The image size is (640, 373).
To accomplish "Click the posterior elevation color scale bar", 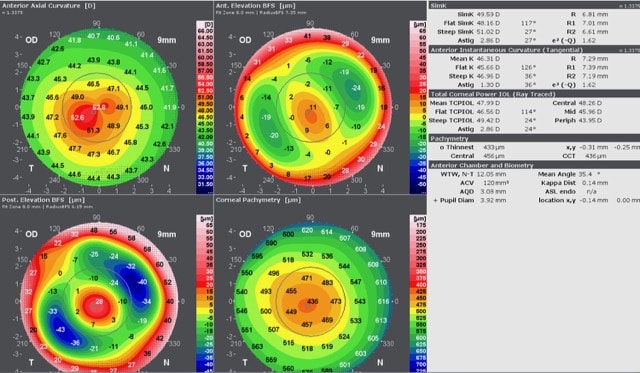I will pyautogui.click(x=205, y=294).
